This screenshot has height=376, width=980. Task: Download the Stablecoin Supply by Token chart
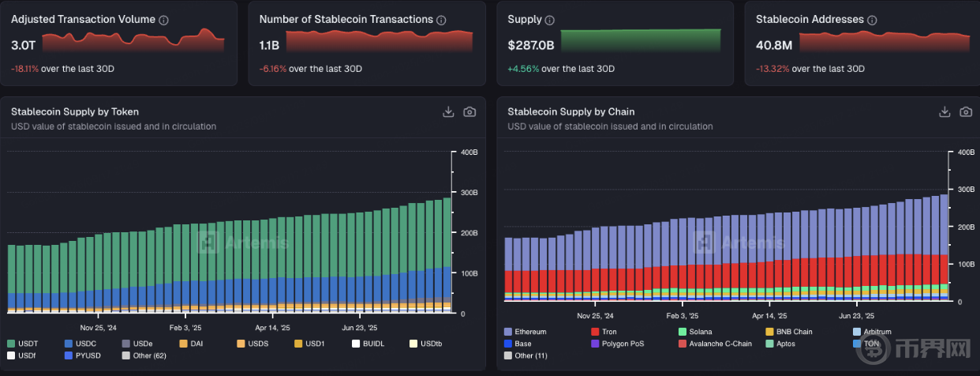point(448,112)
